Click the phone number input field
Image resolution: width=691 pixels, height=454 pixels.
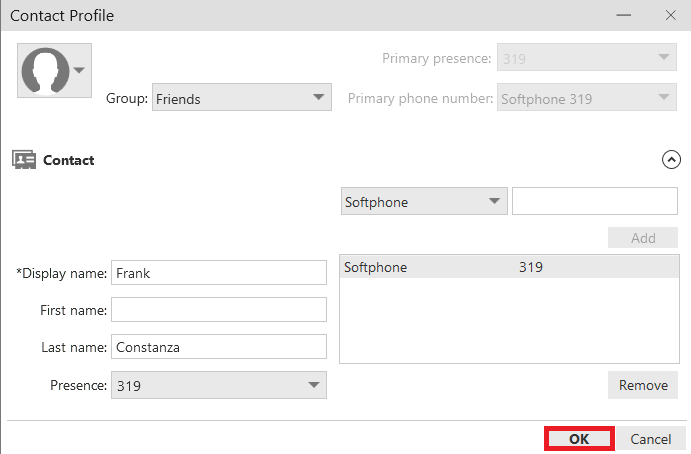click(594, 201)
